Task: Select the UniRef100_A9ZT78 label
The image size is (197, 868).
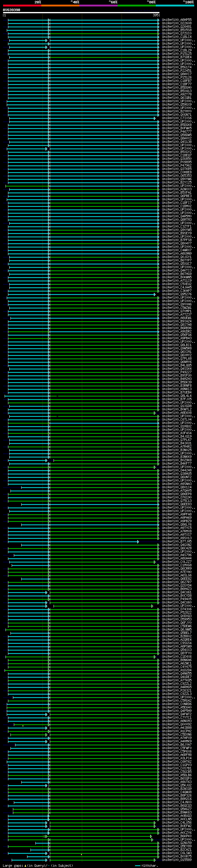Action: (x=177, y=94)
